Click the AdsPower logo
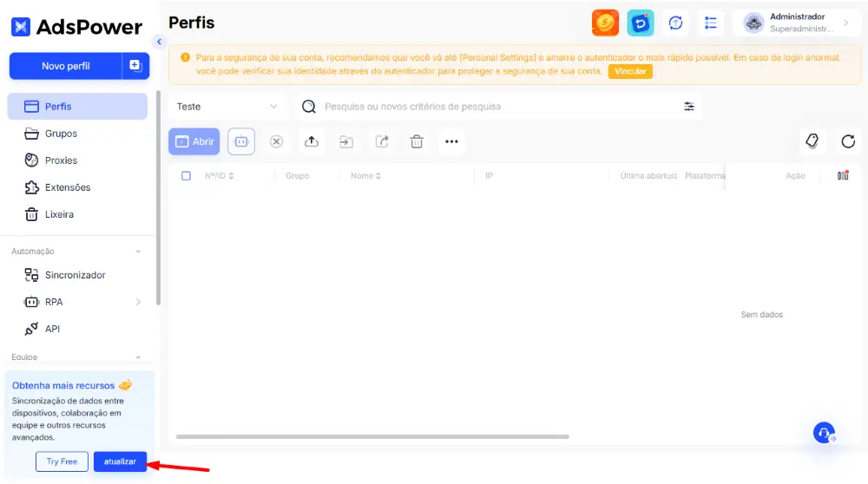This screenshot has width=868, height=484. tap(76, 27)
